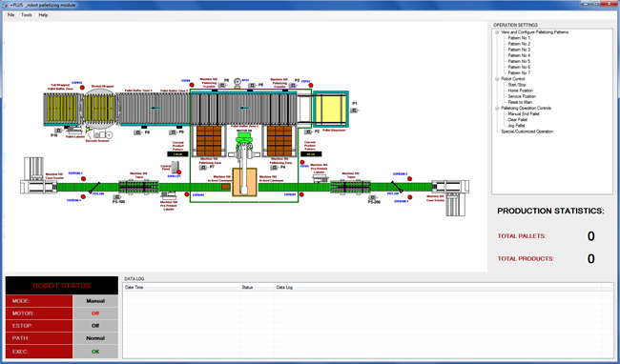Collapse View and Configure Palletizing Patterns node

point(497,32)
